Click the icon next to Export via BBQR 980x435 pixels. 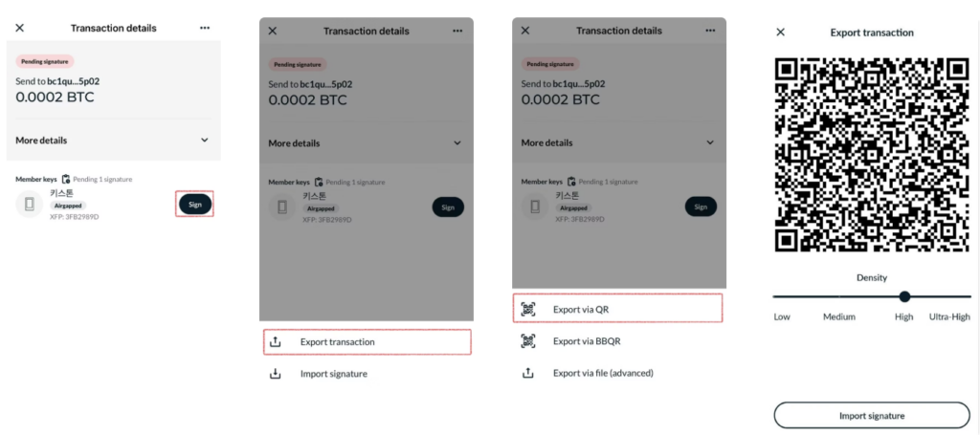click(527, 341)
